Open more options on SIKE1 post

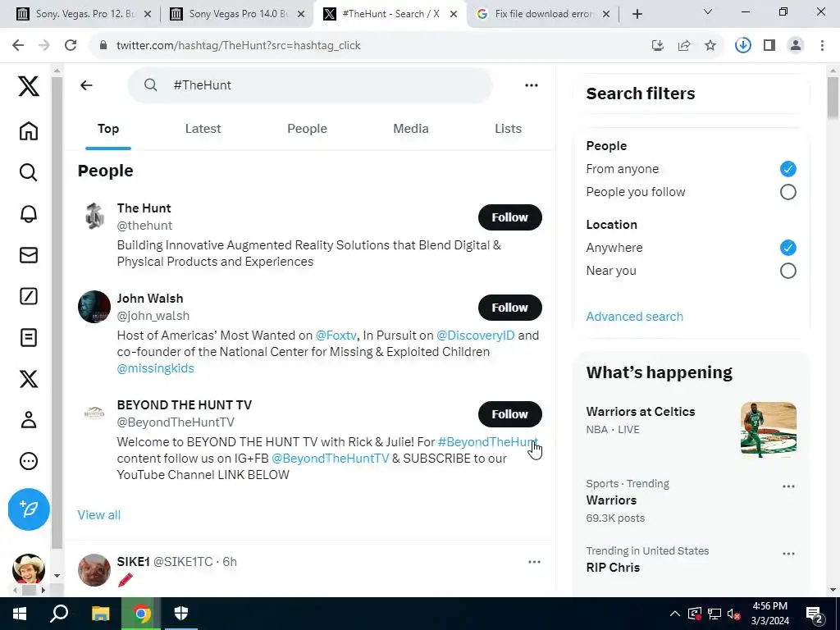[534, 562]
